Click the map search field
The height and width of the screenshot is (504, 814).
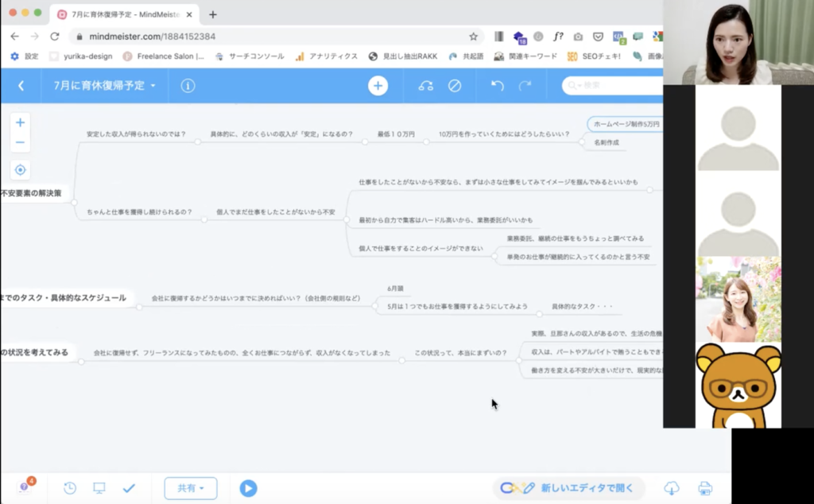click(x=612, y=86)
